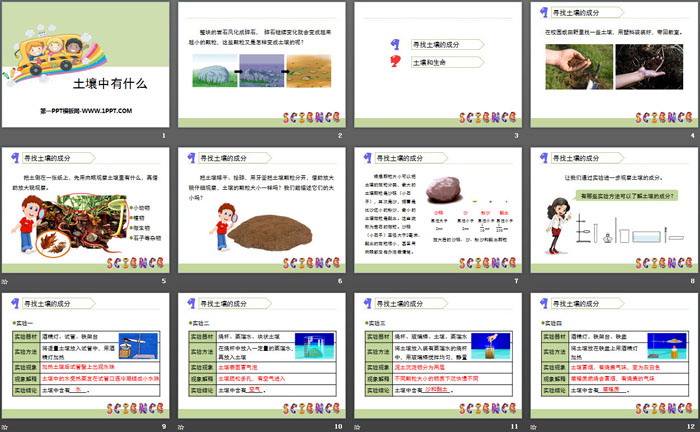
Task: Open slide 3 listing the two section headings
Action: (438, 65)
